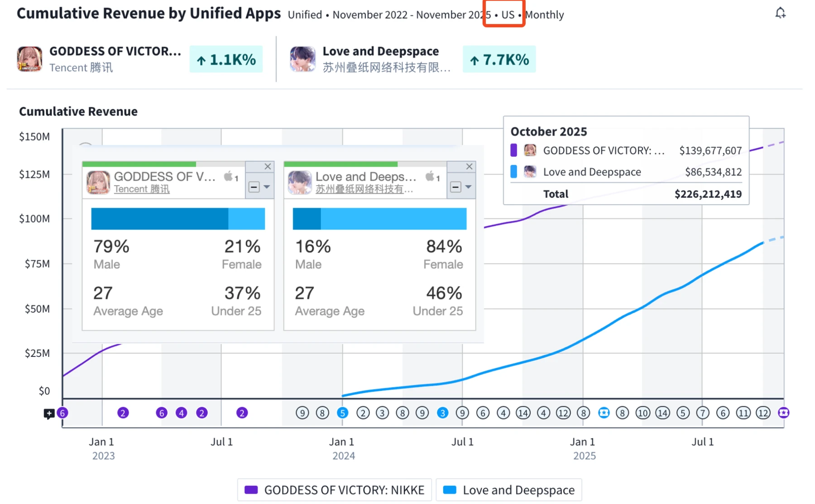Close the Love and Deepspace demographics card
The image size is (815, 504).
pyautogui.click(x=469, y=167)
